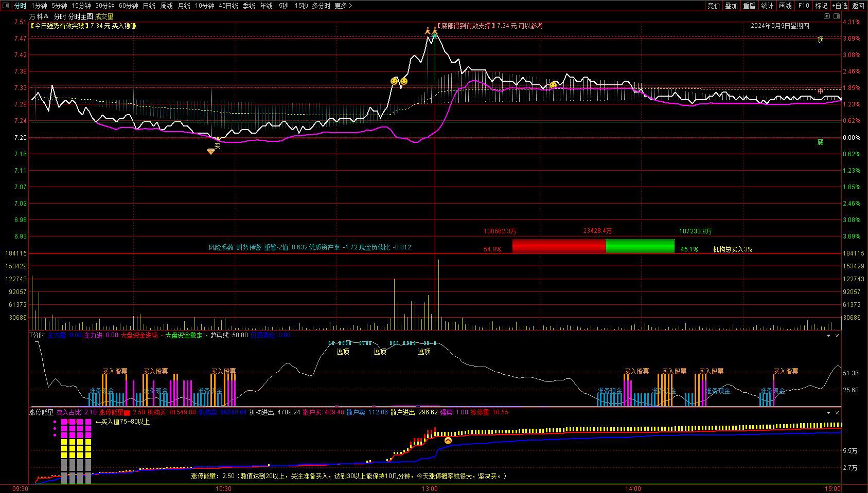Screen dimensions: 868x493
Task: Close the T分时 indicator panel
Action: (x=837, y=336)
